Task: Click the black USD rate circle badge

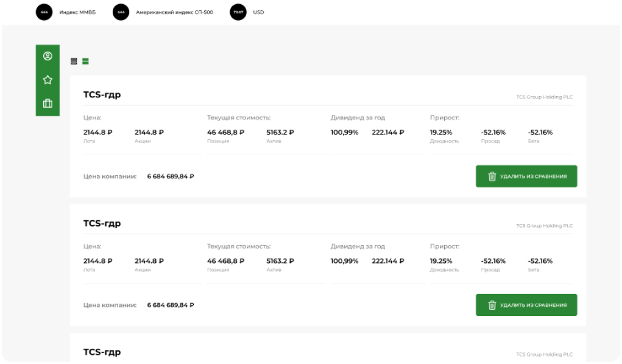Action: [x=238, y=12]
